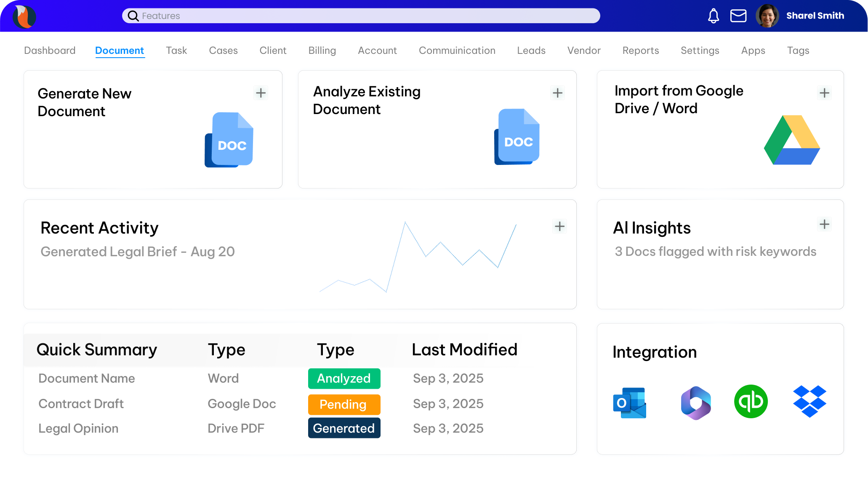Click the Recent Activity line chart
The height and width of the screenshot is (478, 868).
coord(418,257)
